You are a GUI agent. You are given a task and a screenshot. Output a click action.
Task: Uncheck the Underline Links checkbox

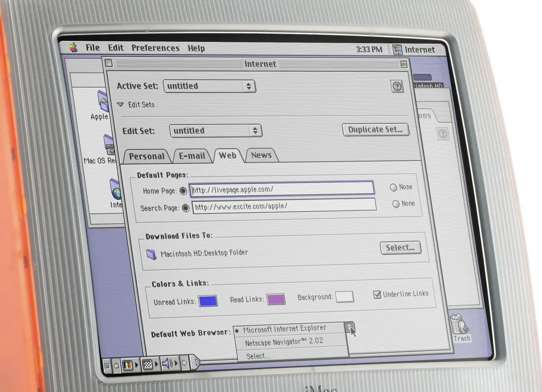tap(377, 294)
